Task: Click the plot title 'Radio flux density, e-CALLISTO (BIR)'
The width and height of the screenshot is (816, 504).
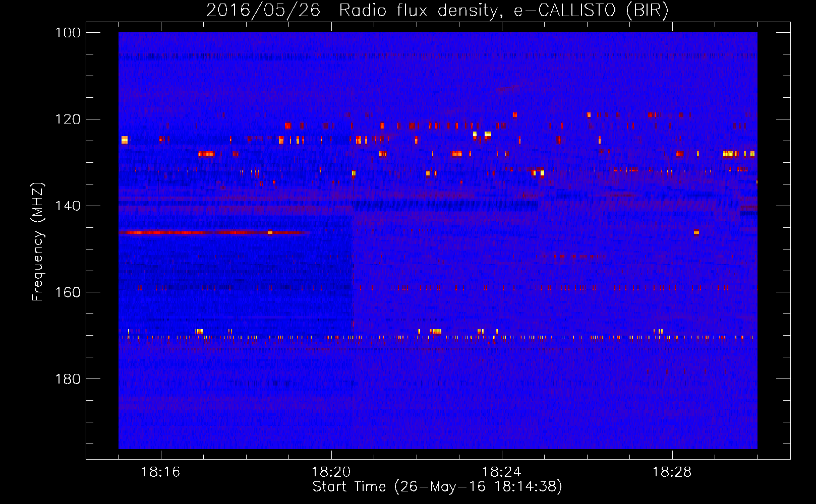Action: pos(503,11)
